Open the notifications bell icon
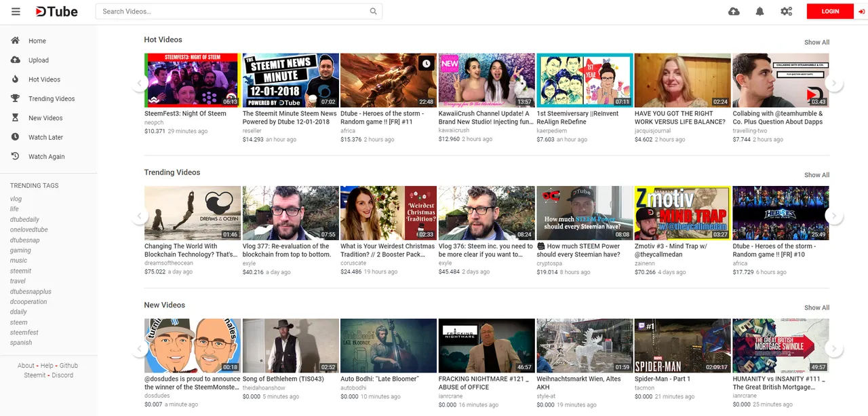Viewport: 868px width, 416px height. point(760,12)
